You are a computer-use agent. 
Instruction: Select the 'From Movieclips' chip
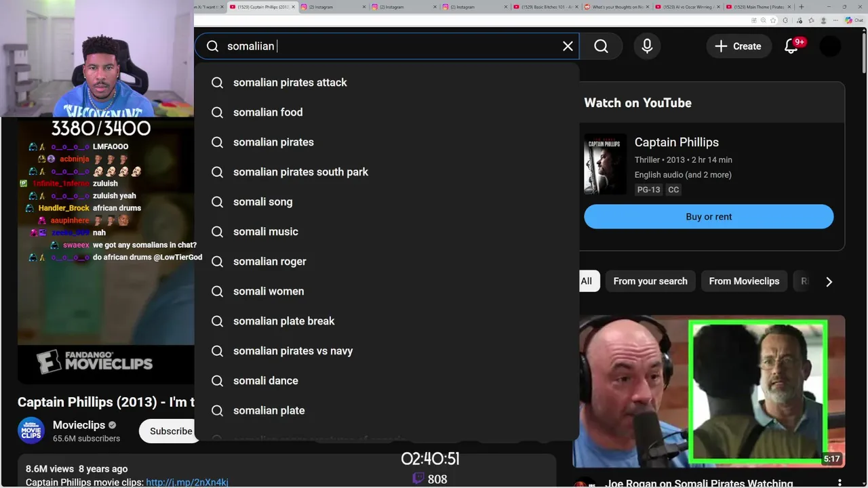pyautogui.click(x=744, y=281)
